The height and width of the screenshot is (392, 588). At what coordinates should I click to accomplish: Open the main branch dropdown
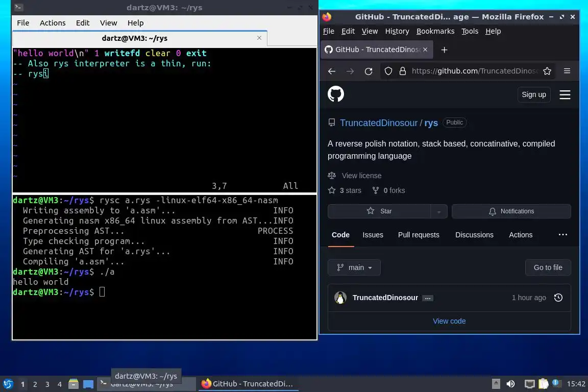coord(354,267)
